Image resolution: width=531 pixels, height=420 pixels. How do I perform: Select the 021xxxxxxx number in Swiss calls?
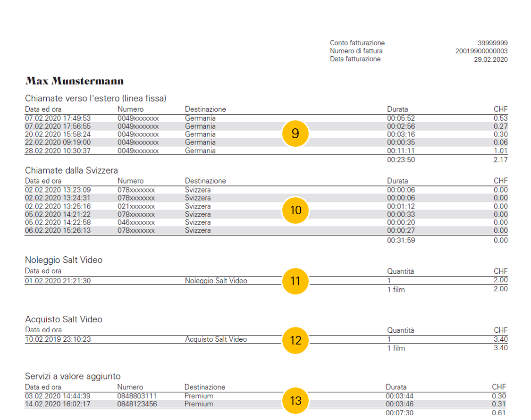point(136,206)
